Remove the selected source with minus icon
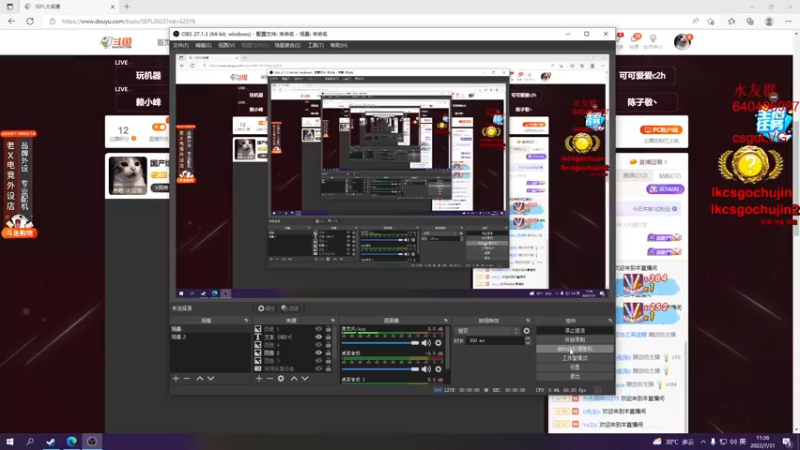800x450 pixels. pos(270,379)
